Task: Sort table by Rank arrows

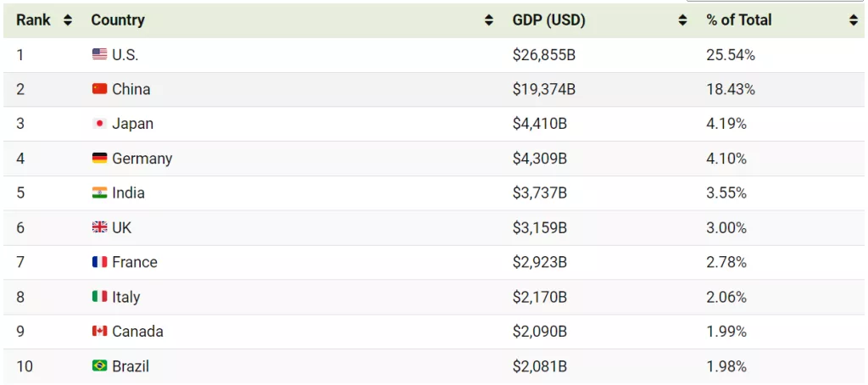Action: click(x=68, y=20)
